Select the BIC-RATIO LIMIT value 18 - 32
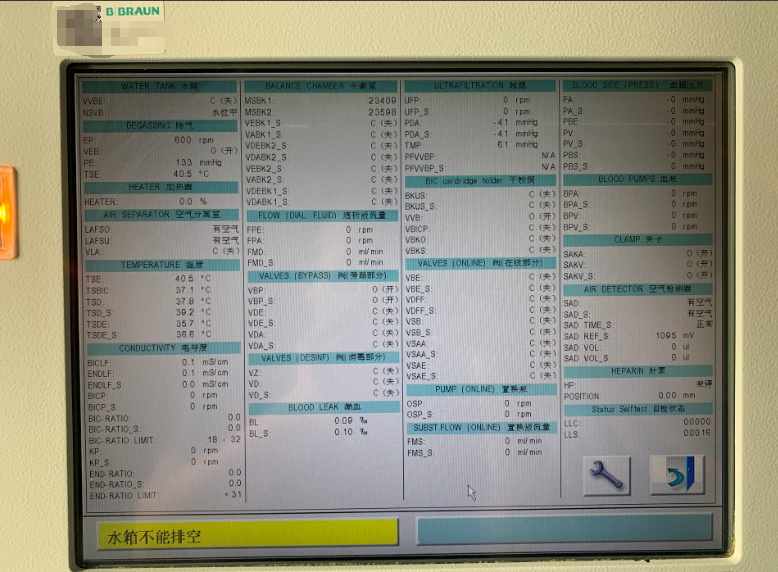 [x=224, y=440]
